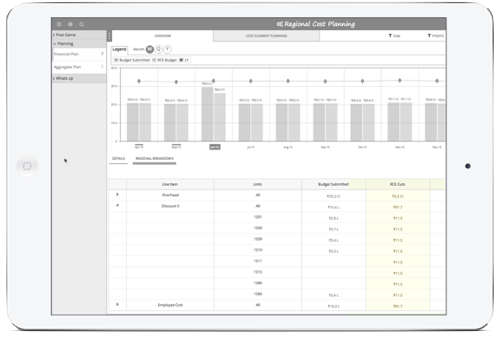This screenshot has height=360, width=500.
Task: Click the FY2015 filter funnel icon
Action: (429, 36)
